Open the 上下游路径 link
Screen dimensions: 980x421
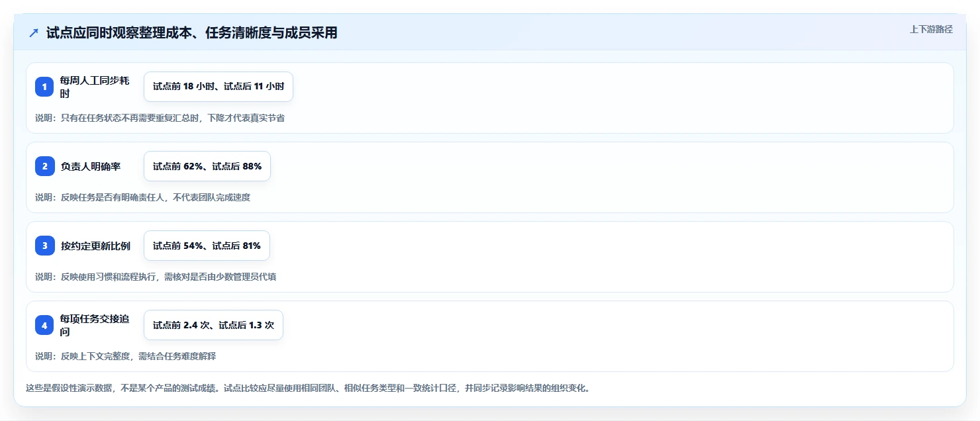click(931, 29)
